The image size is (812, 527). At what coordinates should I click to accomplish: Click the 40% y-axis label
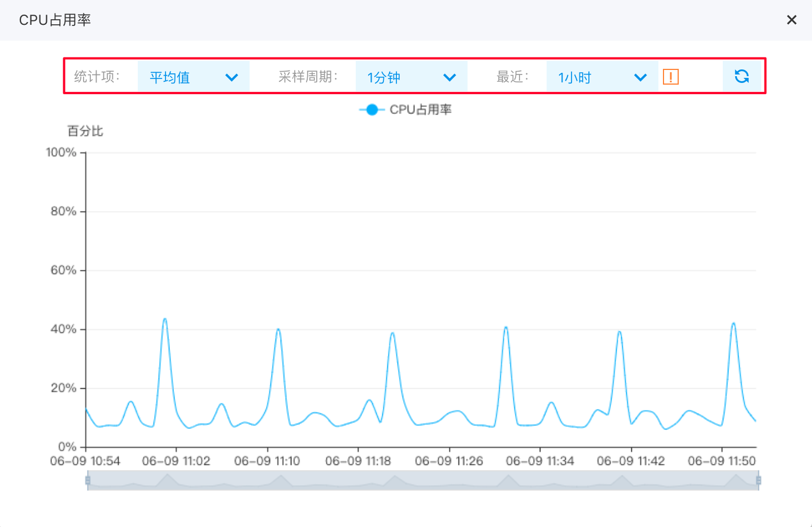(x=63, y=329)
